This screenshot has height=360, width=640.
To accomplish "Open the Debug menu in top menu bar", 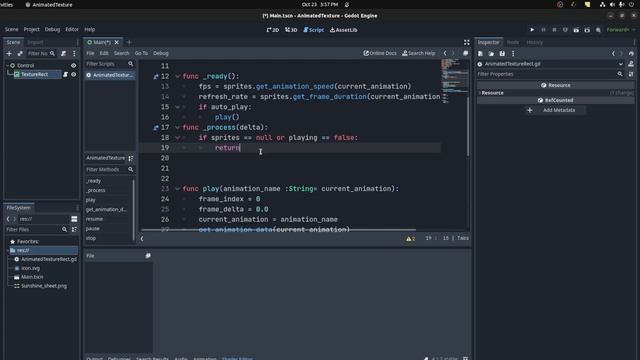I will pos(52,29).
